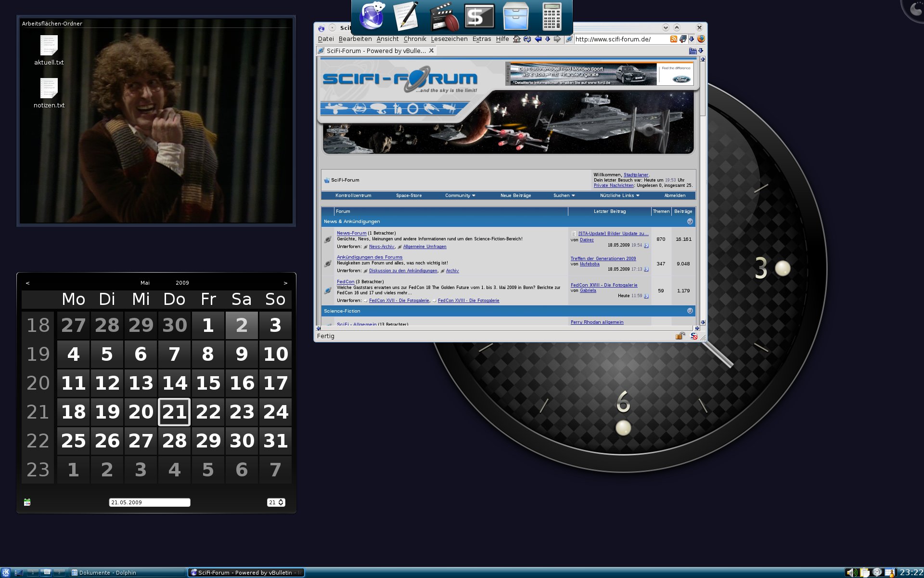Screen dimensions: 924x578
Task: Go back with the blue left arrow
Action: click(x=538, y=39)
